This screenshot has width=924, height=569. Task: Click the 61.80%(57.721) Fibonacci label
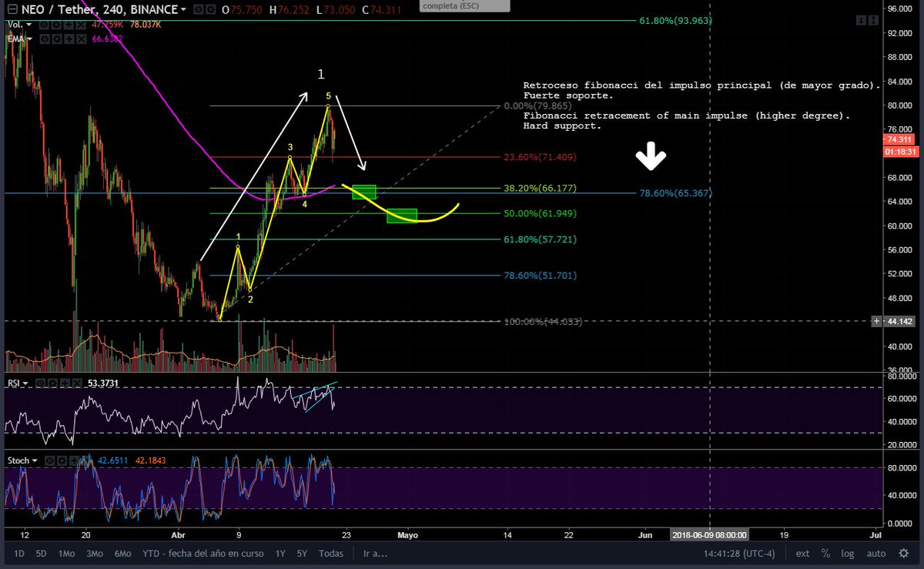(540, 239)
